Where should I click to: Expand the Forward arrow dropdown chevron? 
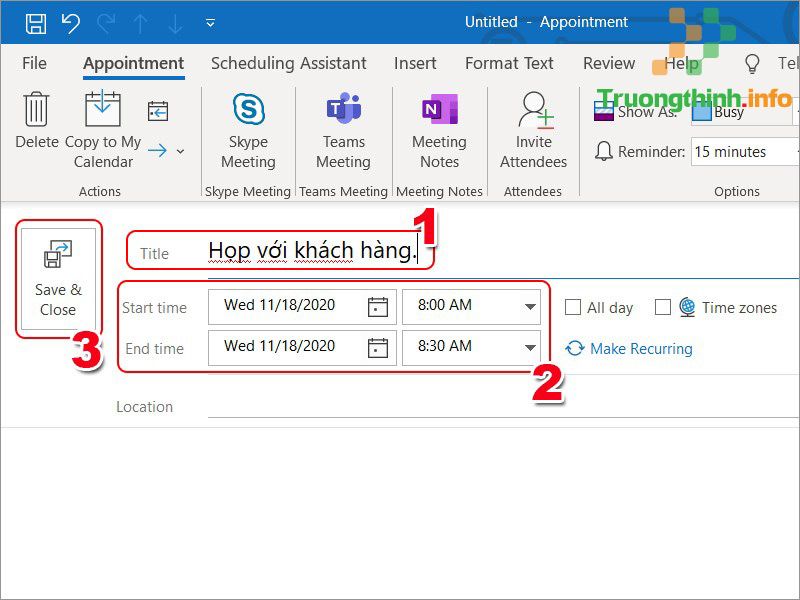180,151
